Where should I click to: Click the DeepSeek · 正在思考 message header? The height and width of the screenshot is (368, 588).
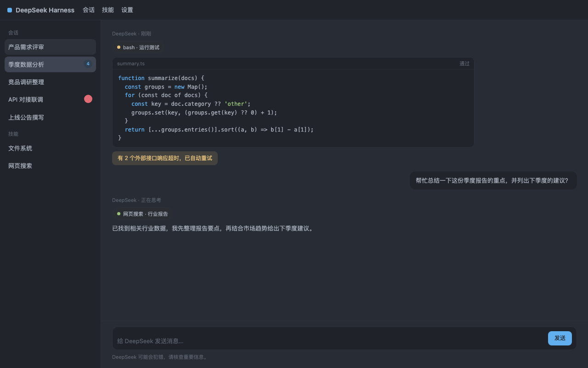click(136, 200)
